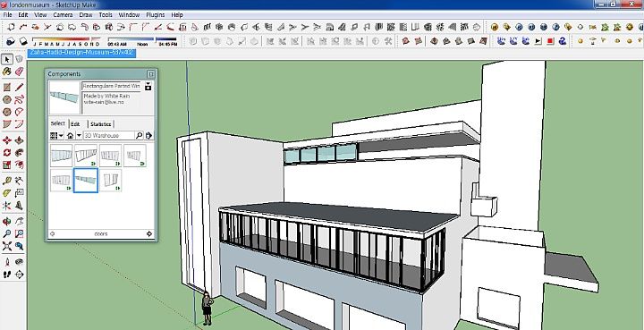Click the In Model home icon
The width and height of the screenshot is (644, 330).
click(x=71, y=135)
